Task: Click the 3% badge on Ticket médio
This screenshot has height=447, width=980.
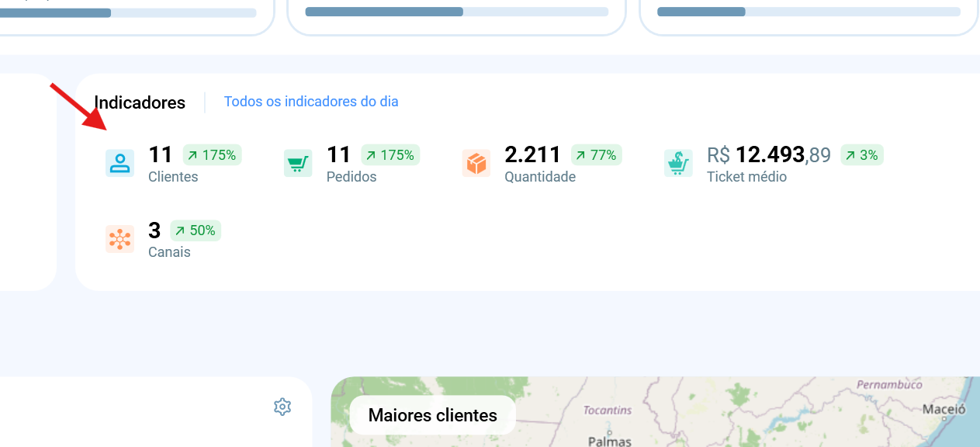Action: coord(862,155)
